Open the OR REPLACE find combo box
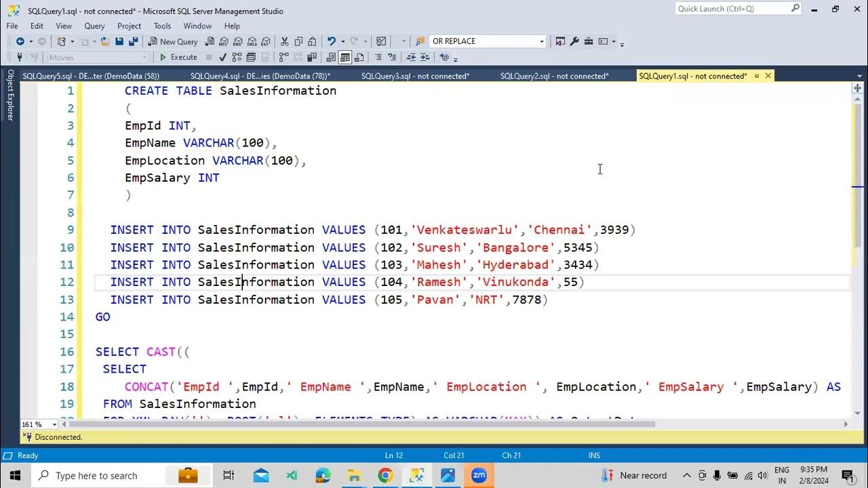This screenshot has height=488, width=868. 488,41
